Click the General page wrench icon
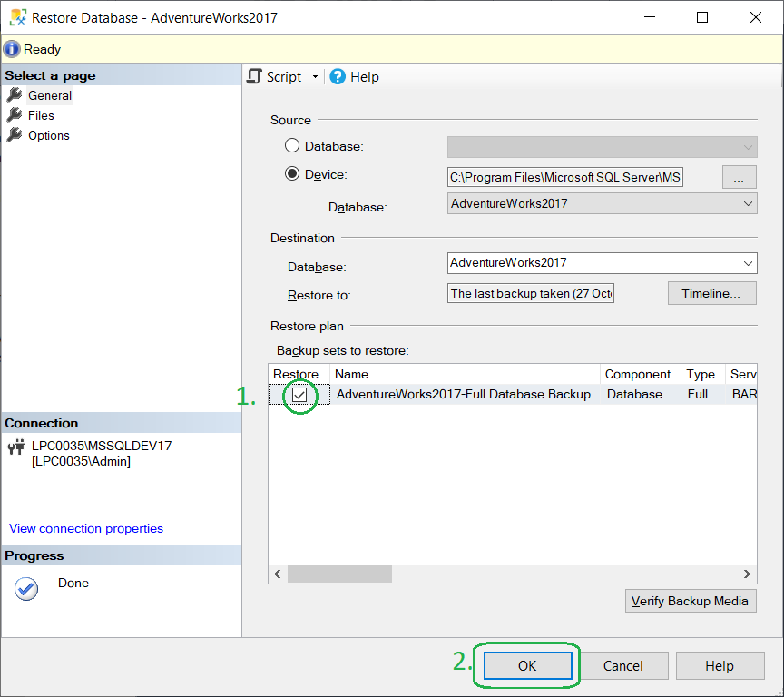Image resolution: width=784 pixels, height=697 pixels. click(x=15, y=95)
